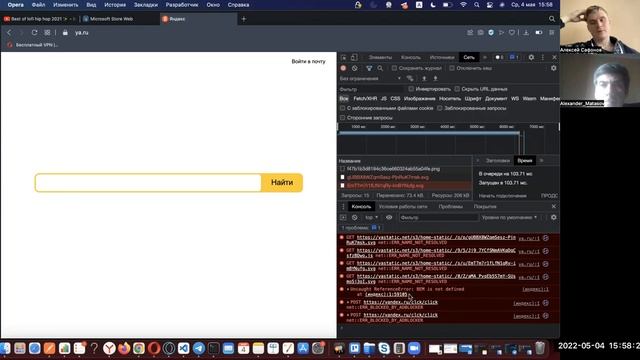Viewport: 640px width, 360px height.
Task: Switch to Консоль tab in DevTools top bar
Action: (x=411, y=58)
